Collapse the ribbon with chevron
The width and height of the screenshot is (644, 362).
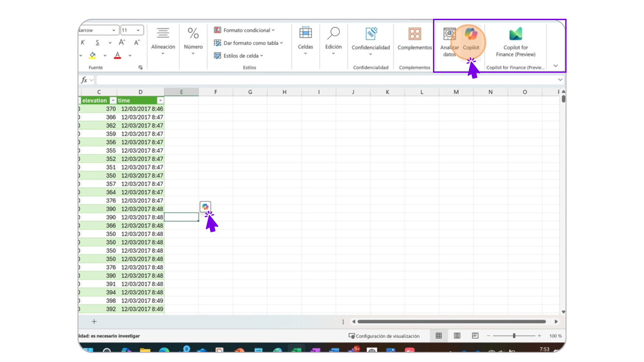pos(556,66)
